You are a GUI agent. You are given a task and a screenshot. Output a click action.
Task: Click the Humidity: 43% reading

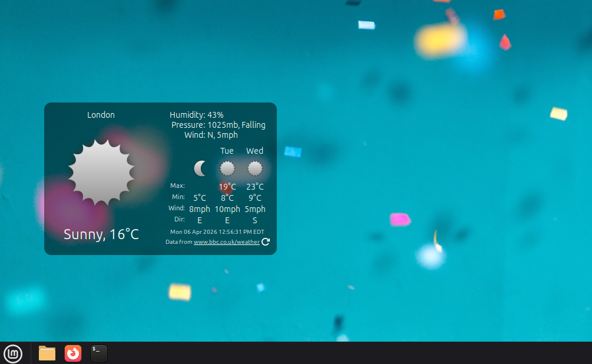coord(196,115)
